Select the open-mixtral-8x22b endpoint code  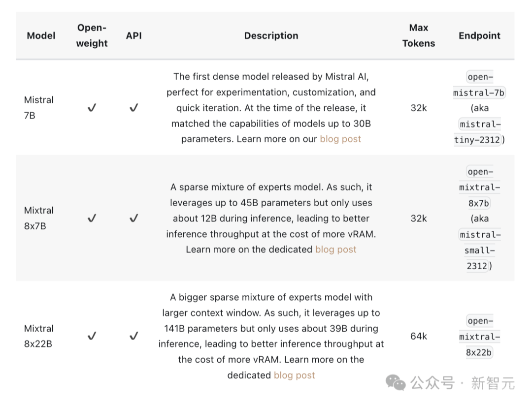tap(479, 337)
